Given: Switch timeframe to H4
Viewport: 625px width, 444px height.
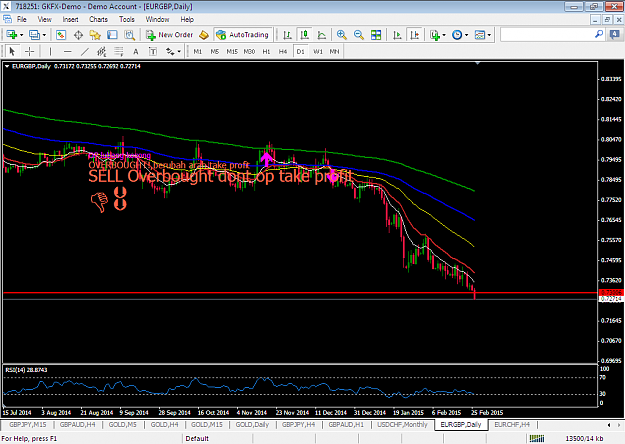Looking at the screenshot, I should coord(283,51).
